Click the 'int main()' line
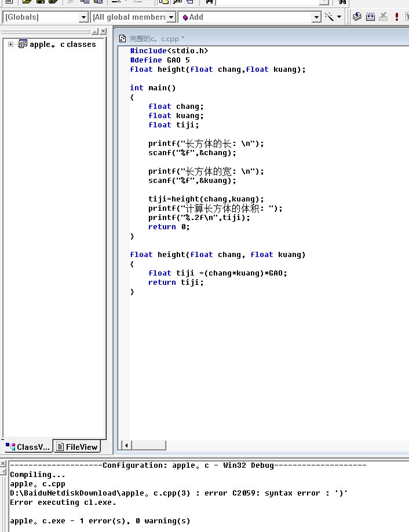Image resolution: width=409 pixels, height=532 pixels. click(153, 88)
